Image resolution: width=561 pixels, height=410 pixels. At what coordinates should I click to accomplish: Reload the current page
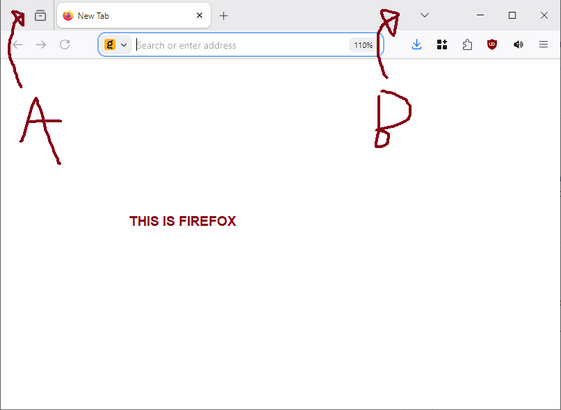click(65, 45)
